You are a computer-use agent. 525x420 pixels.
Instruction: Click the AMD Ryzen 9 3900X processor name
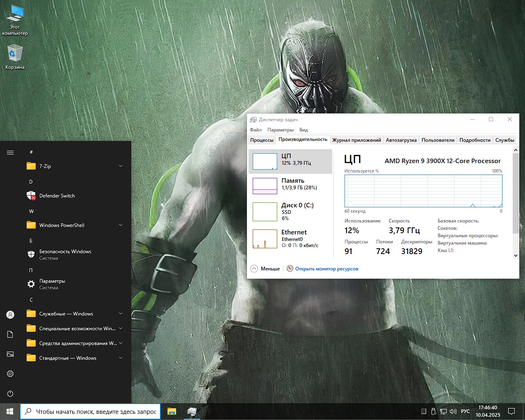point(443,161)
